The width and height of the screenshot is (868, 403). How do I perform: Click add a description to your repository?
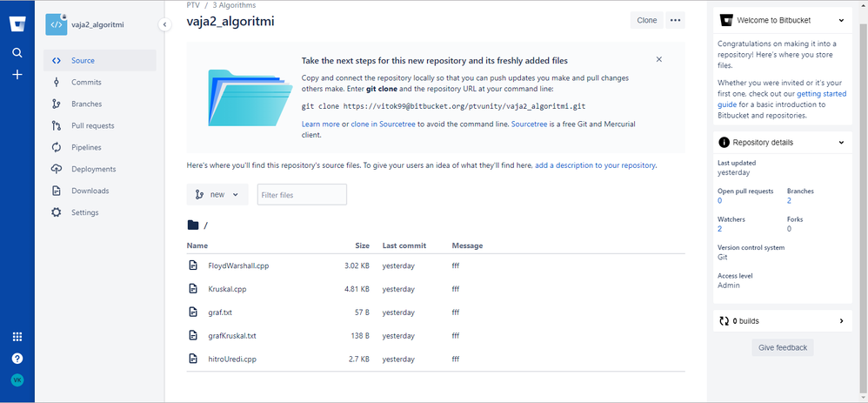(595, 165)
